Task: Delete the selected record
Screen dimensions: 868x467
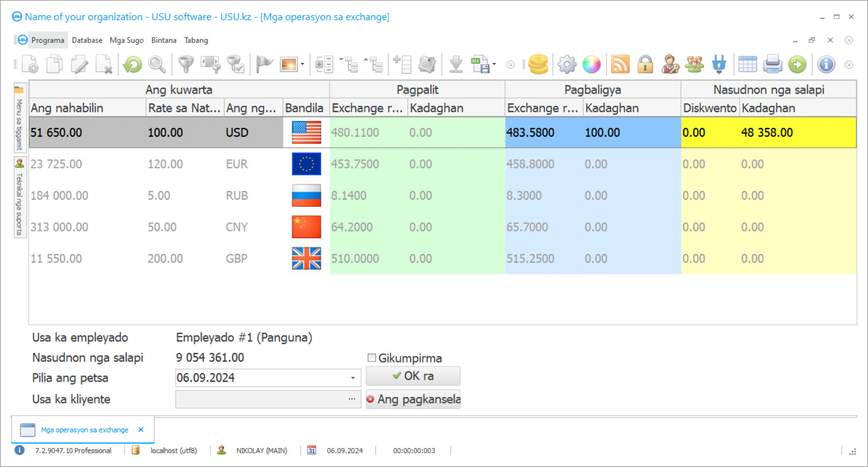Action: coord(104,64)
